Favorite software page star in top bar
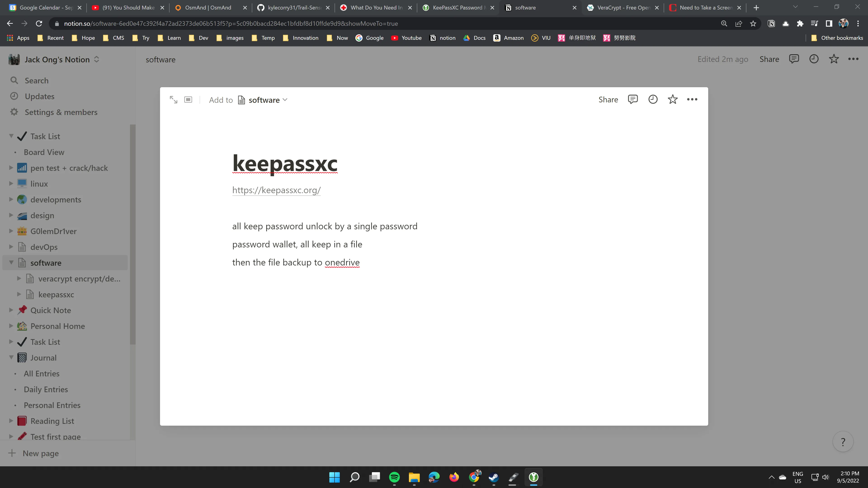This screenshot has height=488, width=868. coord(834,59)
